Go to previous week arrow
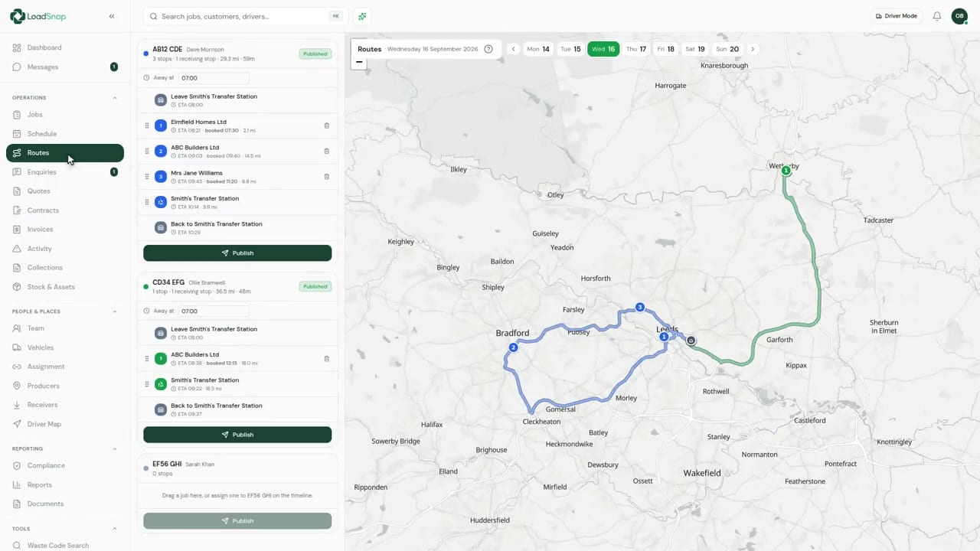Viewport: 980px width, 551px height. pos(514,49)
